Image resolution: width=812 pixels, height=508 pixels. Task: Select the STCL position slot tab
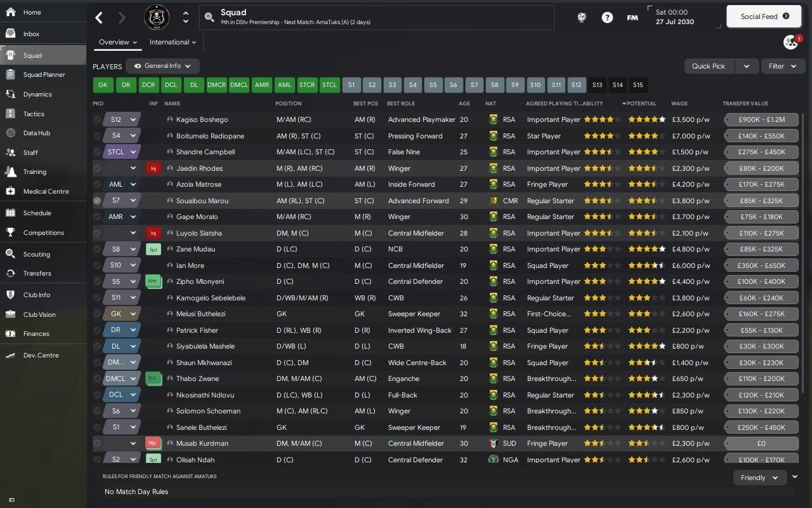click(x=329, y=84)
